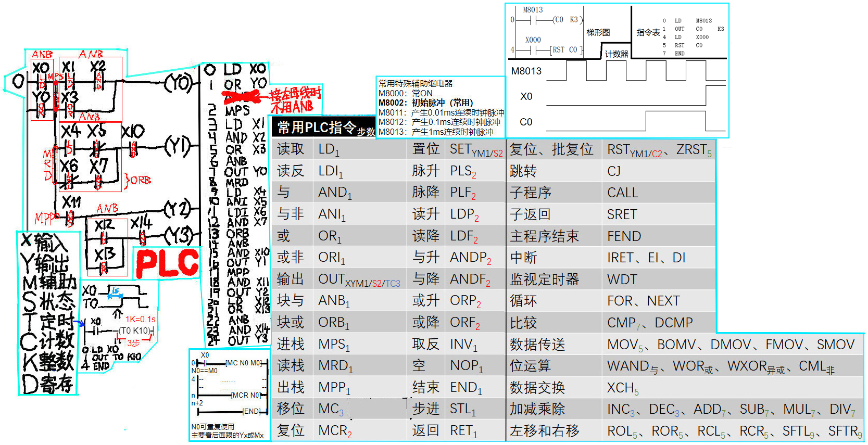Select the SRET instruction cell
Image resolution: width=868 pixels, height=445 pixels.
click(659, 214)
